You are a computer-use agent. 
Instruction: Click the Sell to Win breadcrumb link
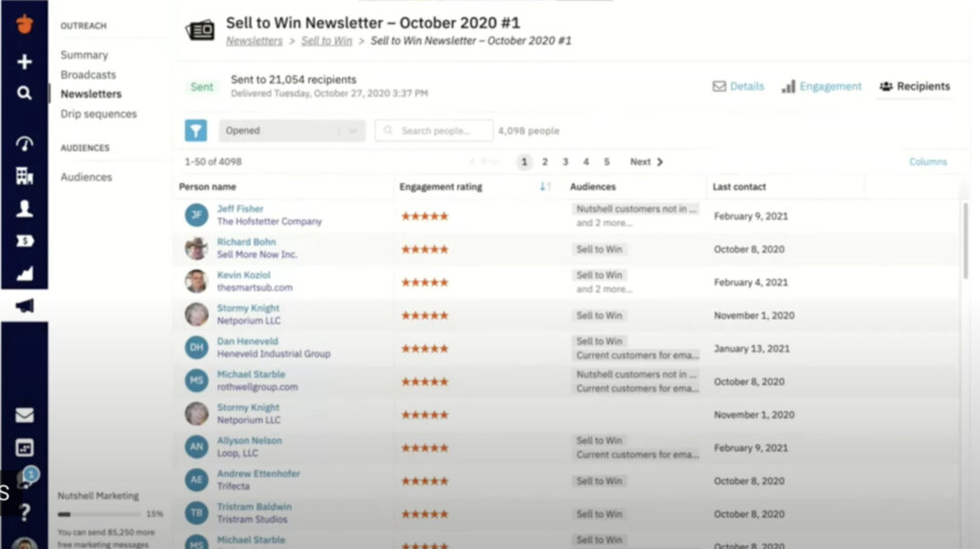(327, 41)
